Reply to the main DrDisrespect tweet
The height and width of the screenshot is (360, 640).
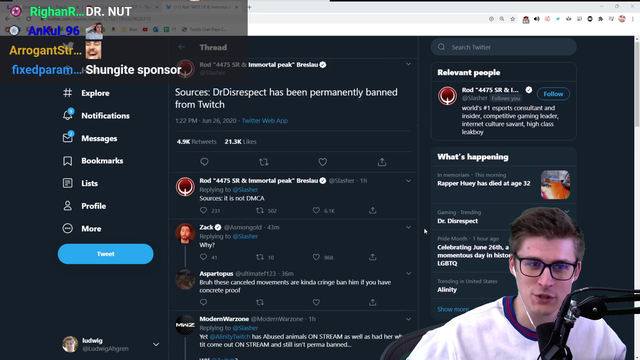pos(204,162)
